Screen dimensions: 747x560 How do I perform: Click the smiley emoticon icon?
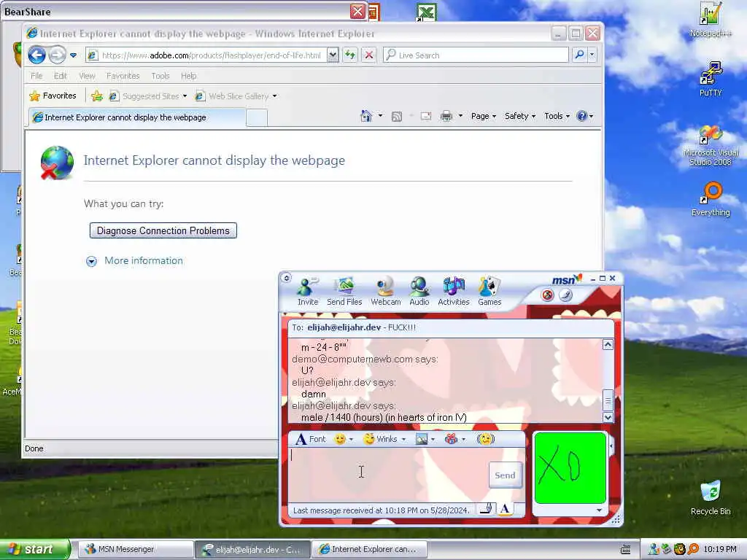coord(340,439)
